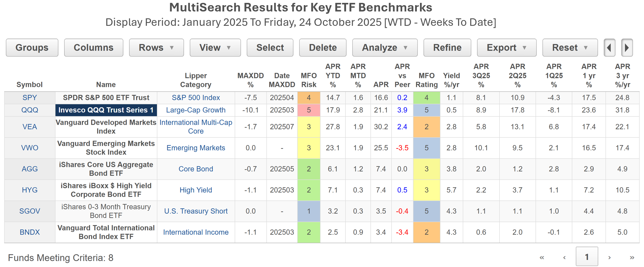
Task: Click the Delete button
Action: click(323, 48)
